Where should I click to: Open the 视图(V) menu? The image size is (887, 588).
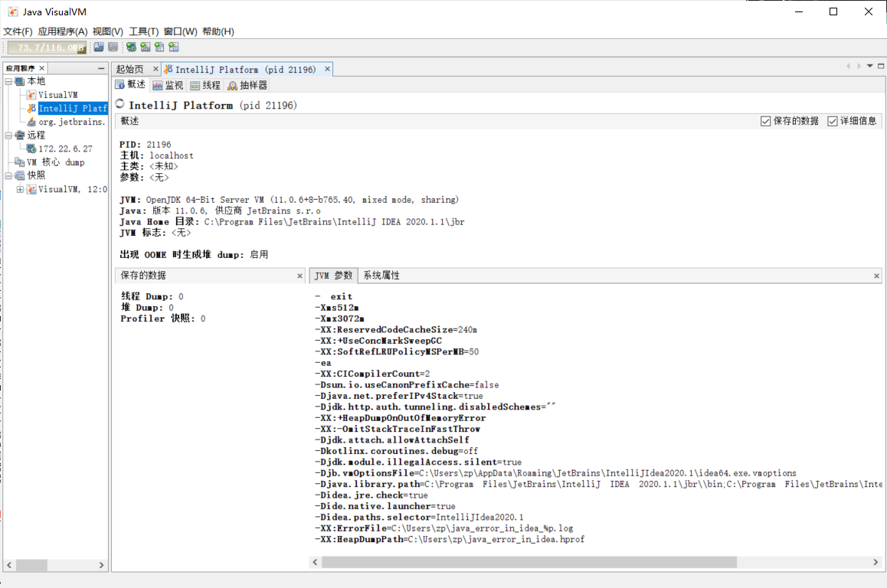[x=107, y=31]
